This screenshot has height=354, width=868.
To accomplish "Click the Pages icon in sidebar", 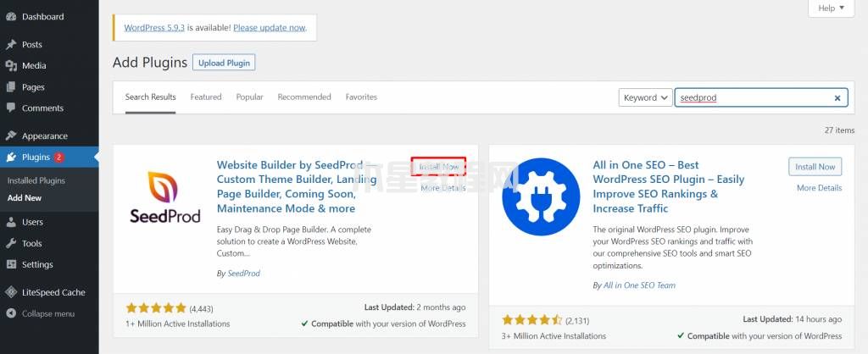I will click(x=11, y=87).
